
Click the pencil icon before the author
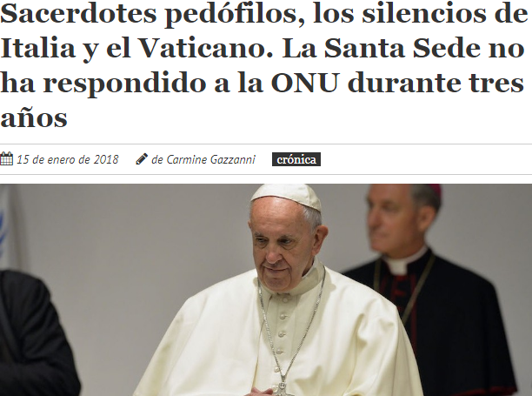(142, 159)
